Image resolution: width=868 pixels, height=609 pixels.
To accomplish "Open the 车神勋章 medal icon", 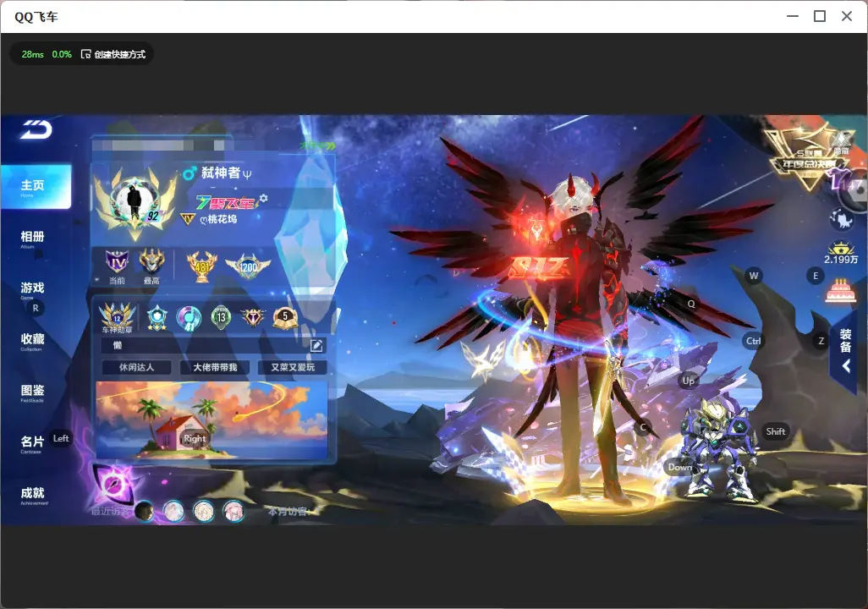I will pos(118,318).
